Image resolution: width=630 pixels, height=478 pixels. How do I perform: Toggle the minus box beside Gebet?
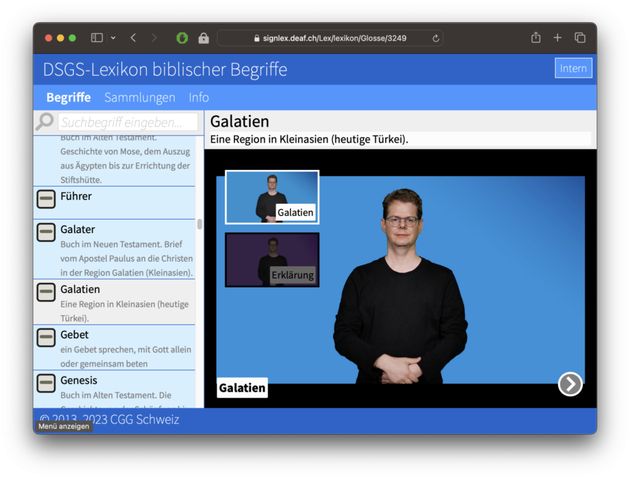tap(46, 338)
